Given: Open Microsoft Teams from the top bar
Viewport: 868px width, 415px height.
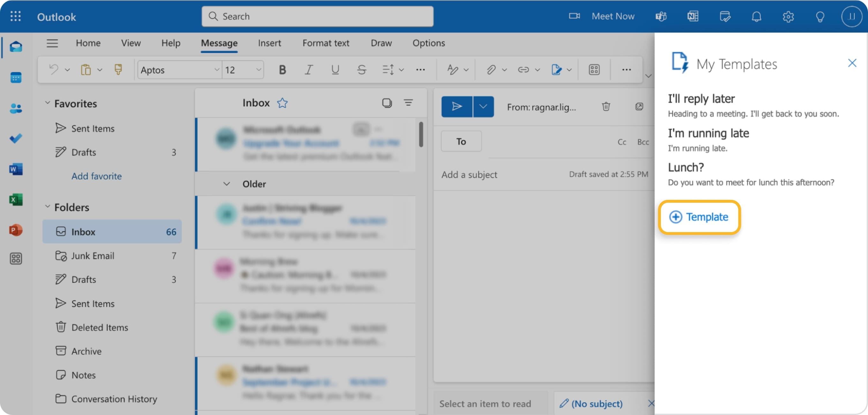Looking at the screenshot, I should point(661,16).
